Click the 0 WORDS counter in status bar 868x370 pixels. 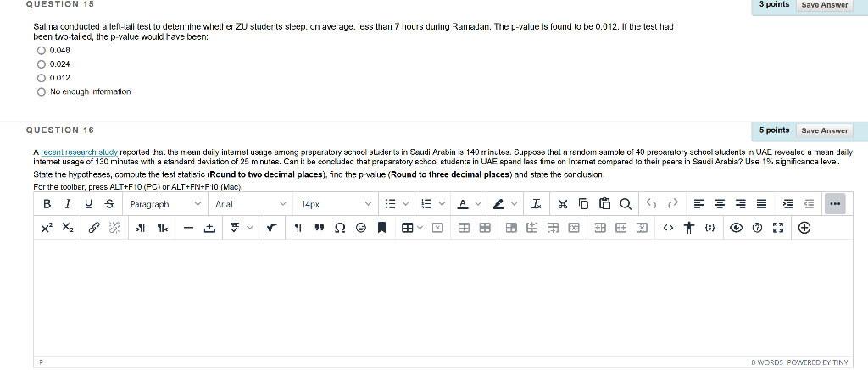click(x=766, y=363)
